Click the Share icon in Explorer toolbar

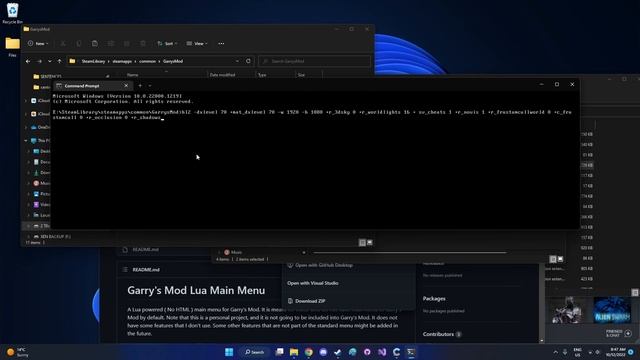click(x=127, y=43)
